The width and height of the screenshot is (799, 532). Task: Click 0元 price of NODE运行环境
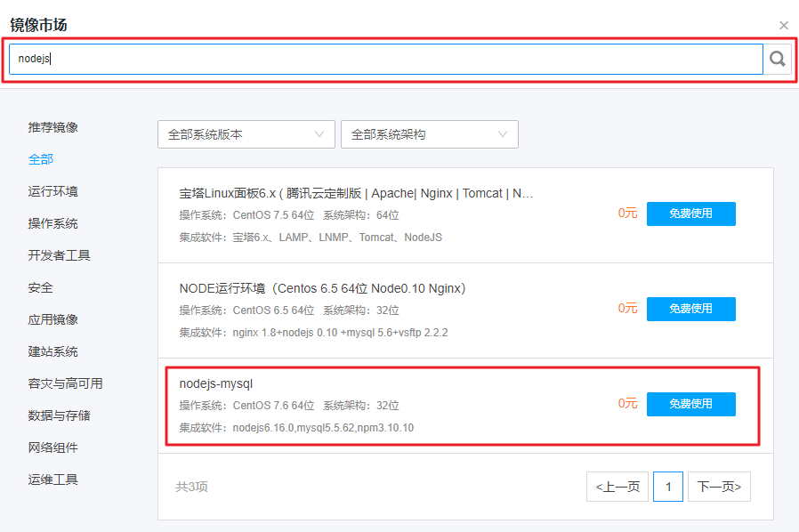(628, 309)
